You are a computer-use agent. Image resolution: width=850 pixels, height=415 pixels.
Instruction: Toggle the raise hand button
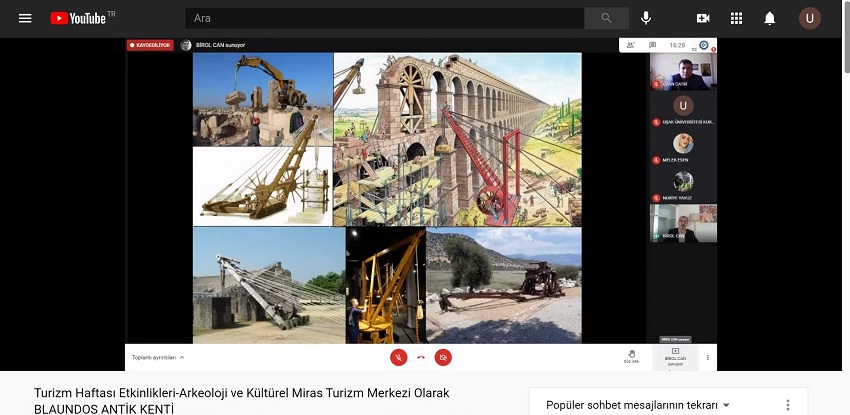[x=631, y=355]
